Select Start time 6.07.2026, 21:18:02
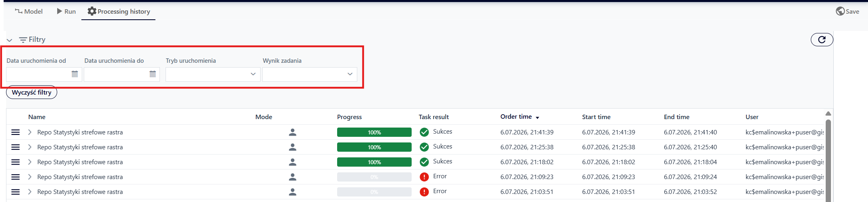The width and height of the screenshot is (868, 202). [x=609, y=162]
